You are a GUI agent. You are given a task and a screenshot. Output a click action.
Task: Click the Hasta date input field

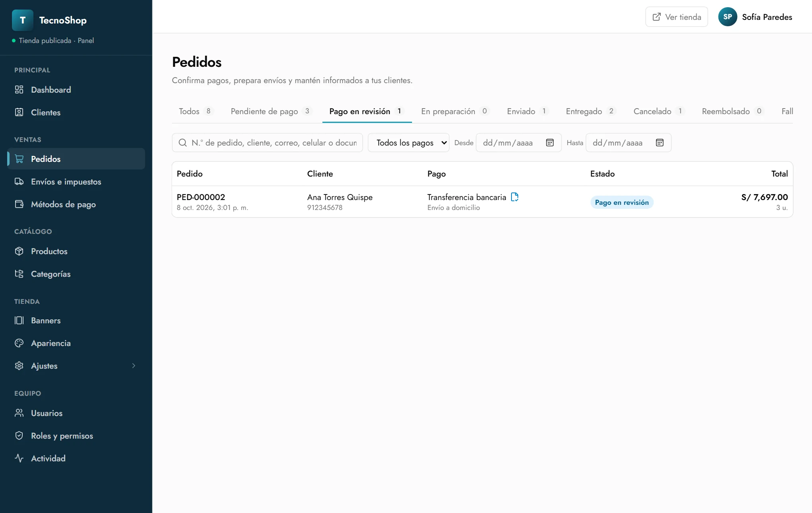coord(629,143)
